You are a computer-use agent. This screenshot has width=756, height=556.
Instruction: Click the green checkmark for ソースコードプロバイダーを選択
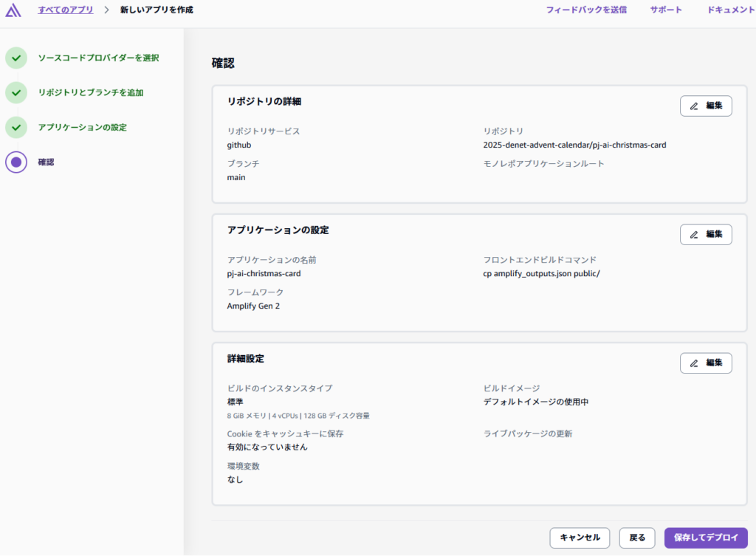[x=16, y=58]
